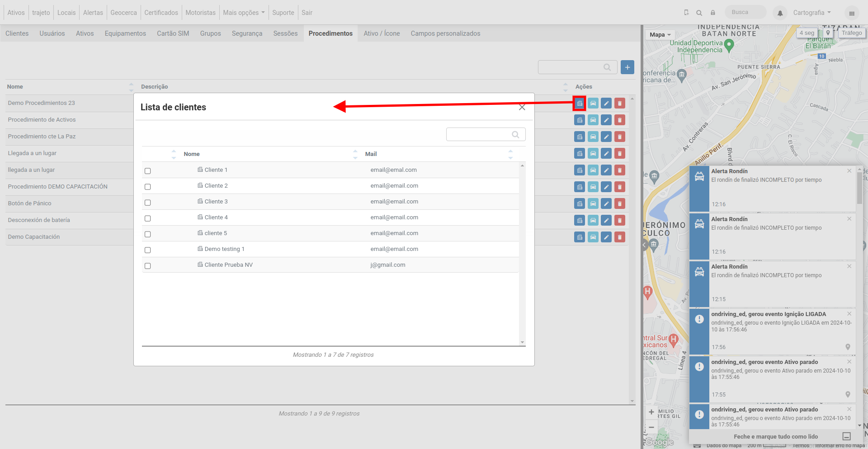
Task: Check the Cliente 2 checkbox
Action: [x=147, y=187]
